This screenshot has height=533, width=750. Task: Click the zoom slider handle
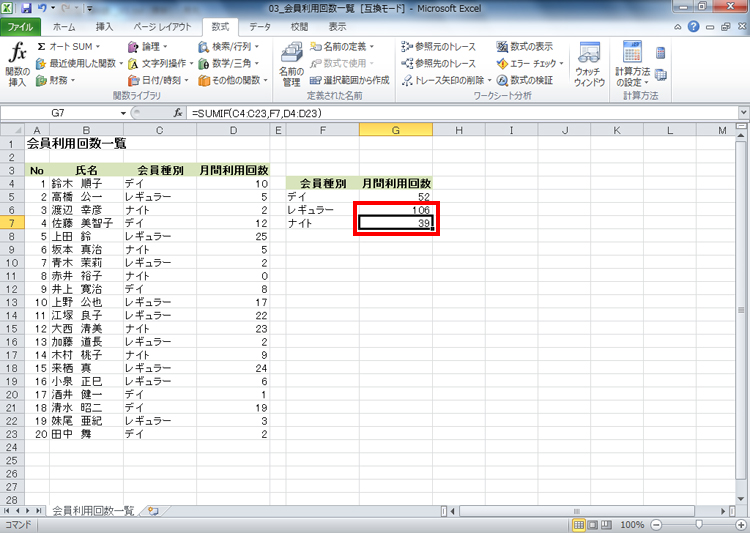pyautogui.click(x=699, y=525)
